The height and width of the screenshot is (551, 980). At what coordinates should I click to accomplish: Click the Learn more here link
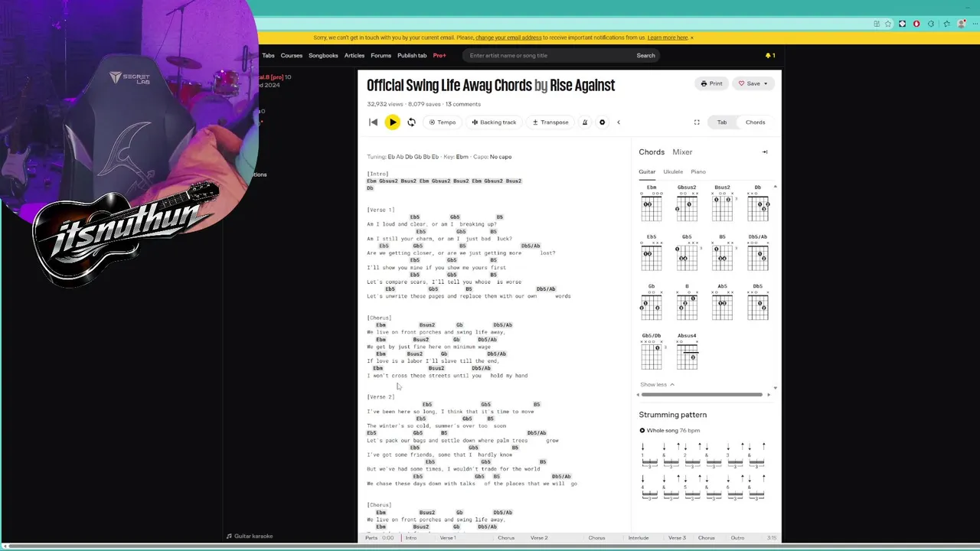[x=668, y=37]
